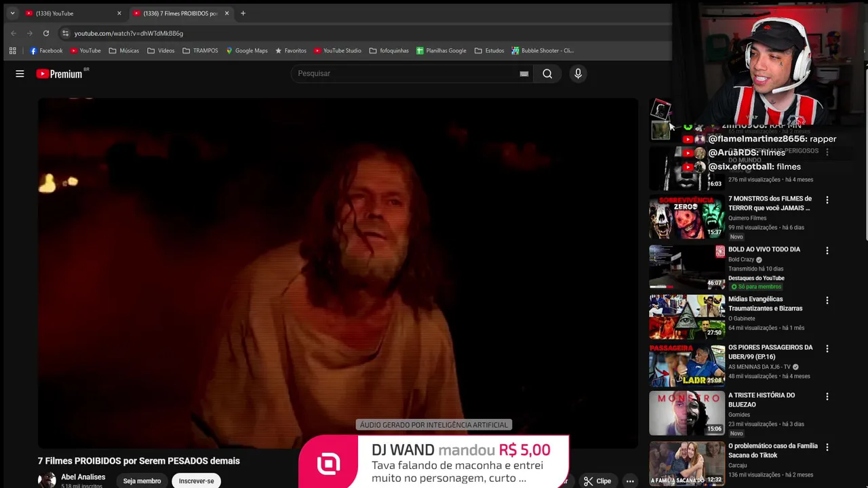
Task: Open 'OS PIORES PASSAGEIROS DA UBER/99' title
Action: (770, 352)
